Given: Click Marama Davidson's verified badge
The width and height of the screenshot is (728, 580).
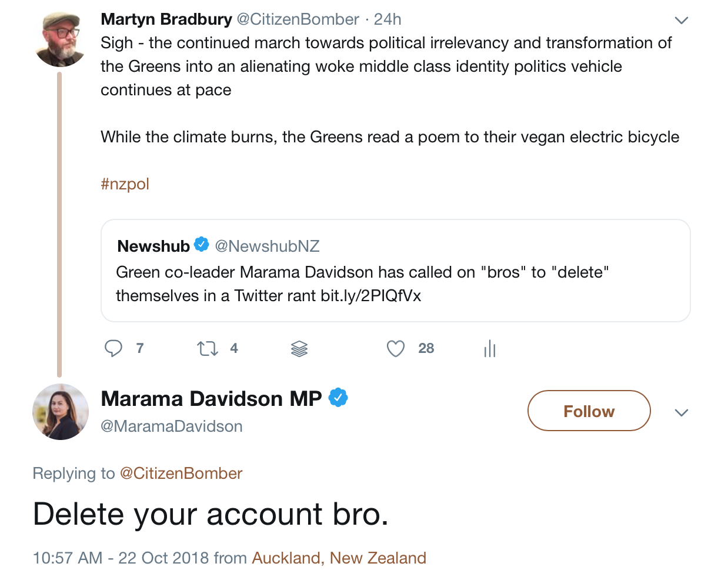Looking at the screenshot, I should (x=338, y=398).
